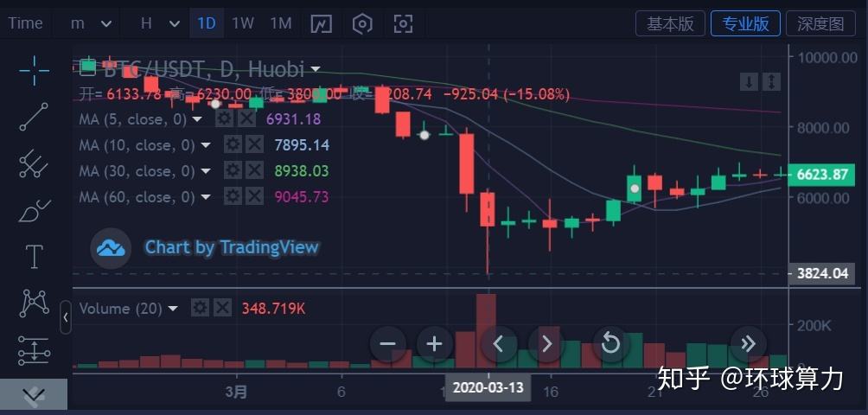Click the crosshair price label 3824.04
Viewport: 868px width, 415px height.
[821, 273]
